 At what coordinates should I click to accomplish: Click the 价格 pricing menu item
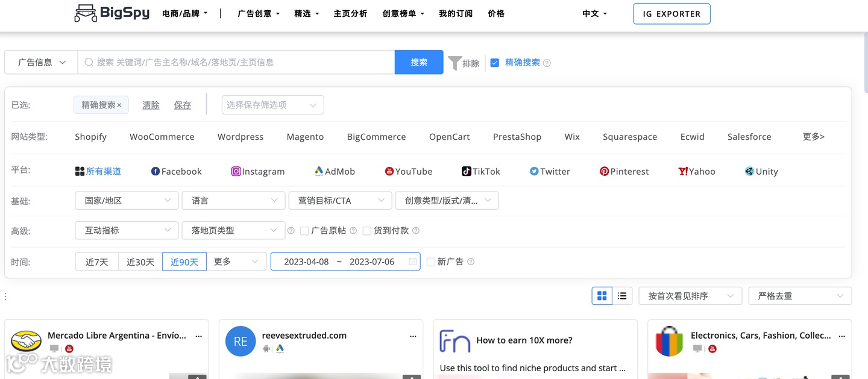[496, 13]
